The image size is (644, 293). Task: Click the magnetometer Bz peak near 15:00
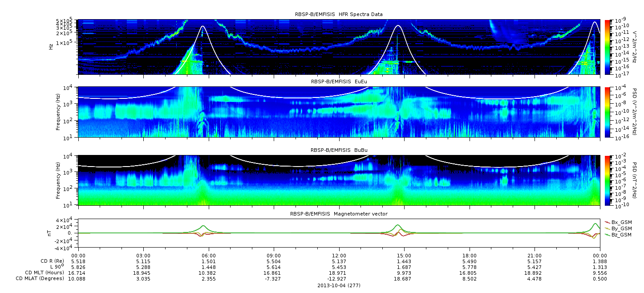pos(397,225)
